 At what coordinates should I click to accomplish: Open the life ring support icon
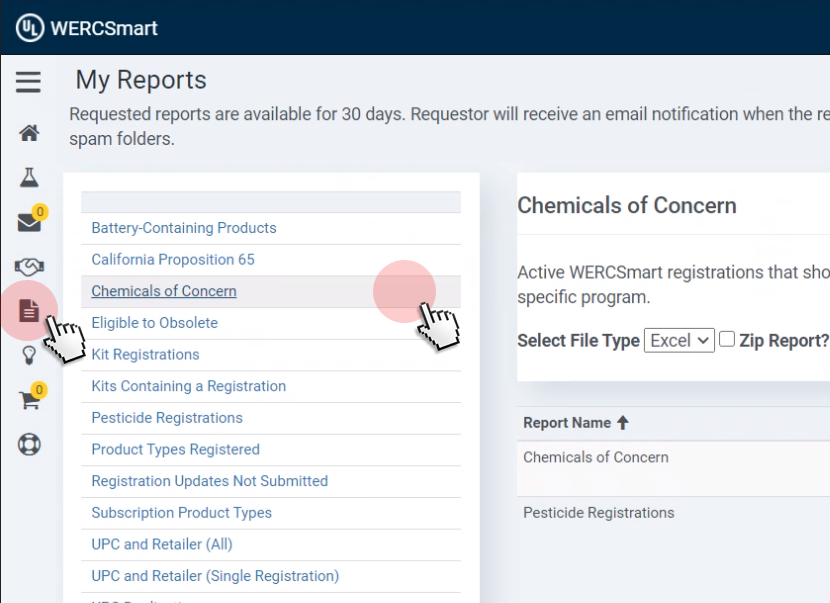(x=29, y=444)
